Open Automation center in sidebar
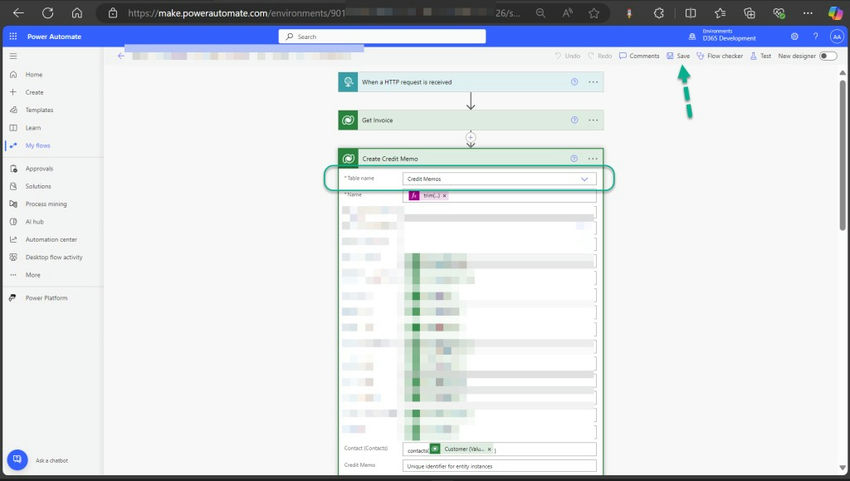850x481 pixels. tap(51, 239)
